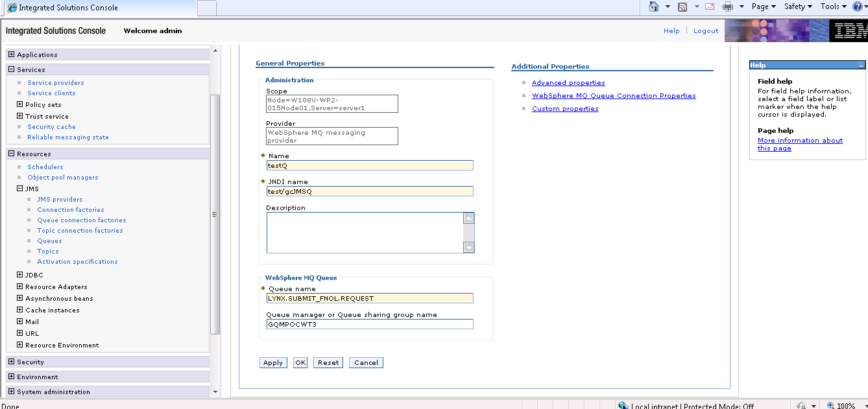Click the Apply button
Screen dimensions: 868x409
coord(273,363)
